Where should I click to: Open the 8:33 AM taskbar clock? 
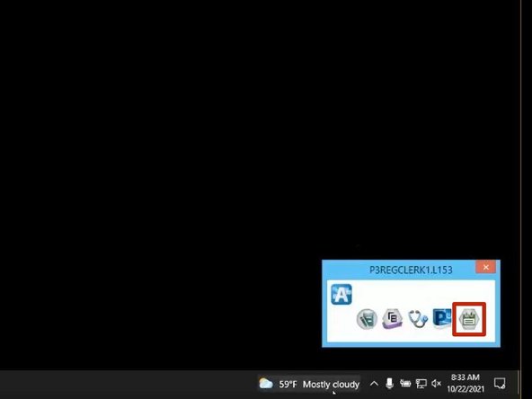[465, 377]
